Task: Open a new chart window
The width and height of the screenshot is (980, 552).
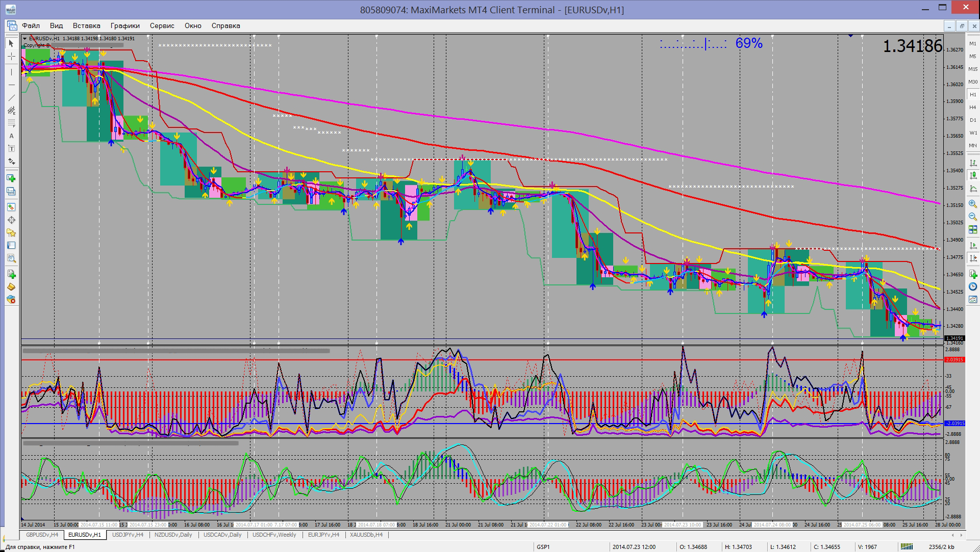Action: click(x=11, y=178)
